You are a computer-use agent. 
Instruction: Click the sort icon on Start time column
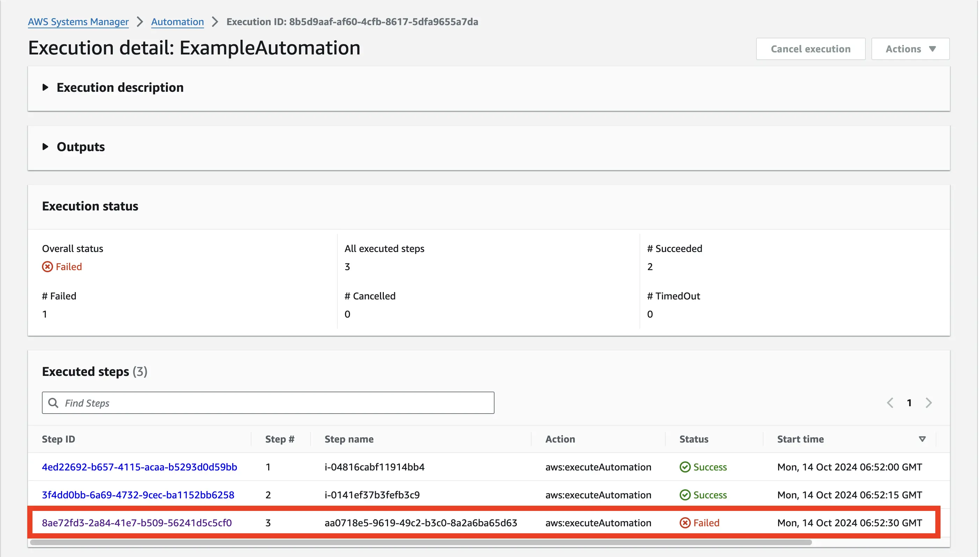click(922, 439)
